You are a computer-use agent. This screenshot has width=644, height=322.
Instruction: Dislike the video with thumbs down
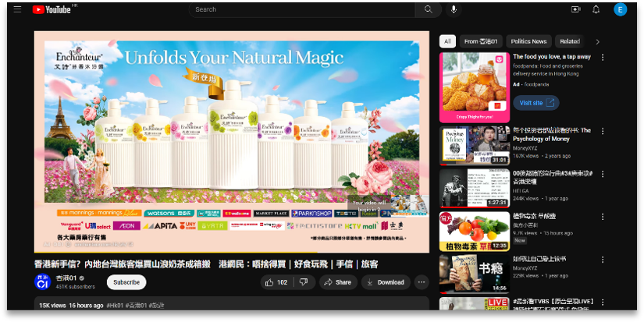[304, 282]
